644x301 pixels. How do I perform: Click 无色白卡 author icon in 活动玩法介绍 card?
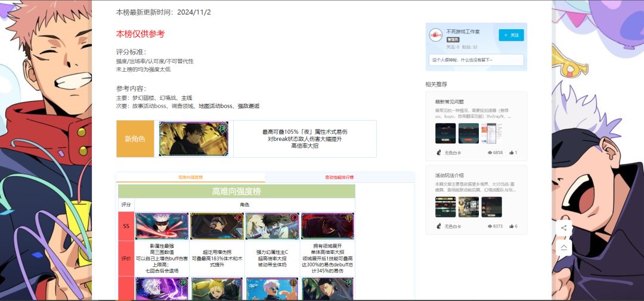[x=439, y=226]
